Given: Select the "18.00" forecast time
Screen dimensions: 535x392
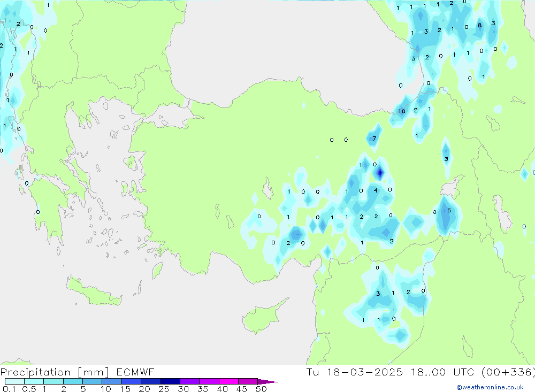Looking at the screenshot, I should tap(428, 372).
